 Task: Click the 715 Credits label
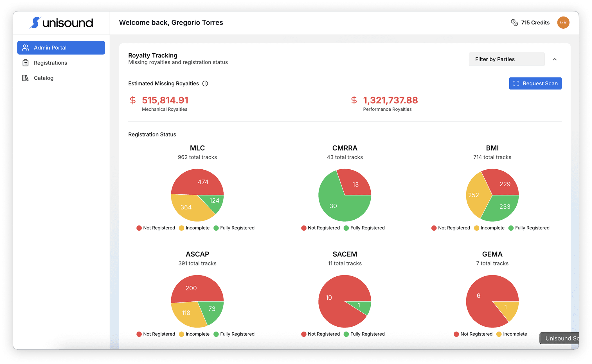[535, 22]
